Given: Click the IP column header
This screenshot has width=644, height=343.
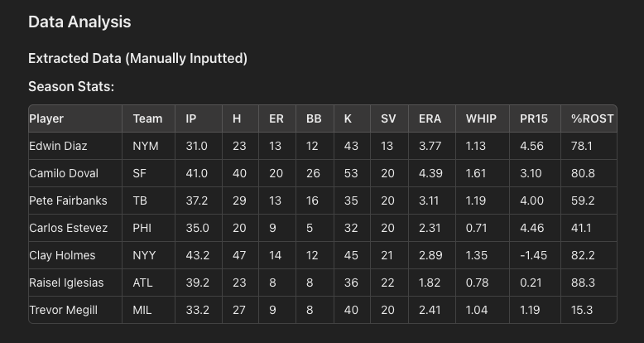Looking at the screenshot, I should [191, 118].
